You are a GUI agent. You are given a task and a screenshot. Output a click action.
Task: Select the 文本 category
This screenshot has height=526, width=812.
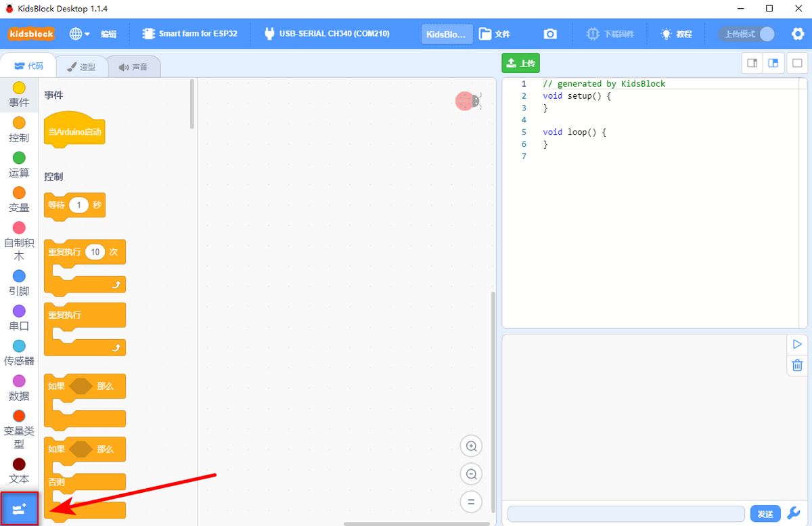click(x=19, y=472)
